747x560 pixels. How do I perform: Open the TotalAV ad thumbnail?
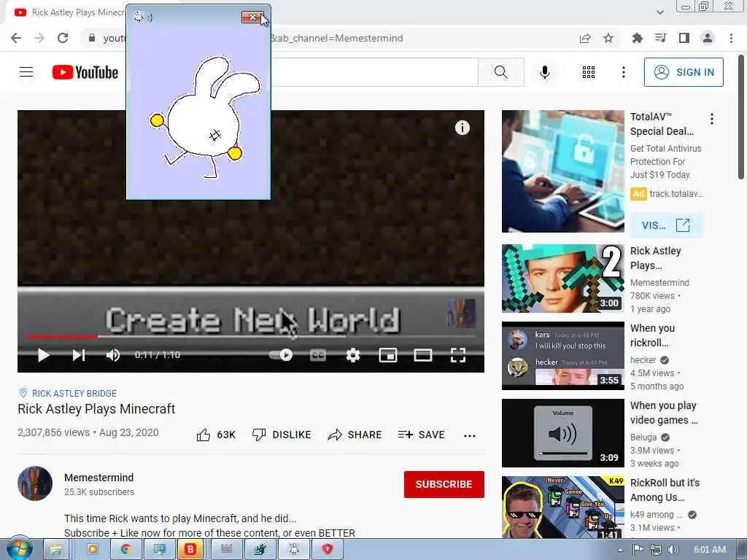[562, 171]
